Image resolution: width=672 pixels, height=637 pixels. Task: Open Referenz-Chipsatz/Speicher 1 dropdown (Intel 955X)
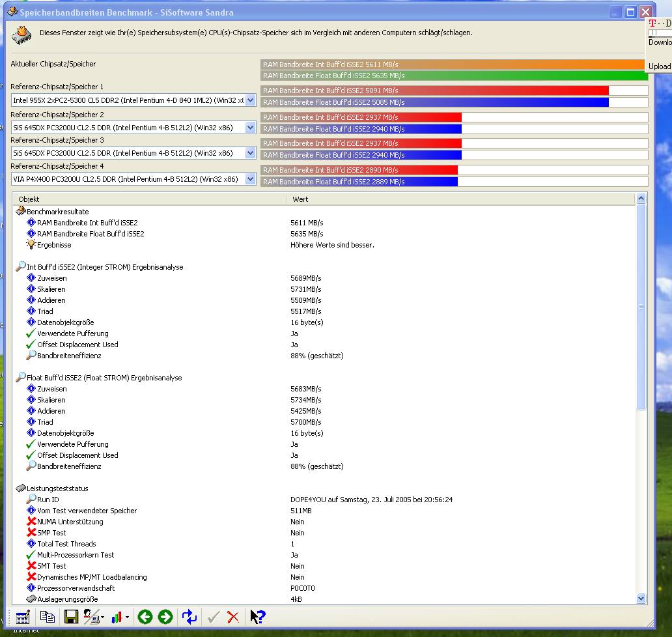(x=251, y=100)
